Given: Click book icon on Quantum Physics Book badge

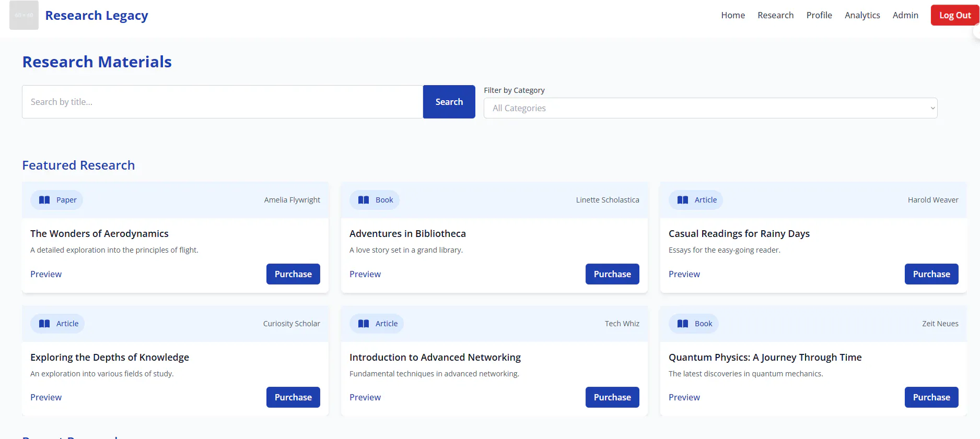Looking at the screenshot, I should click(x=683, y=324).
